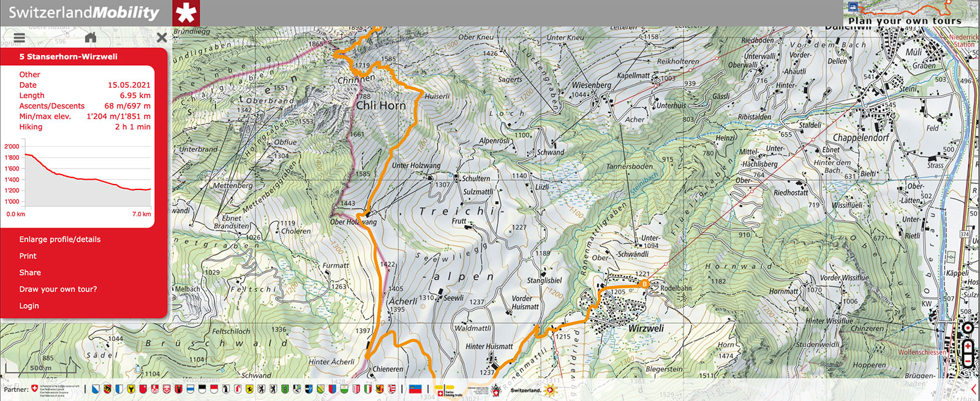The width and height of the screenshot is (980, 401).
Task: Close the Stanserhorn-Wirzweli tour panel
Action: (x=162, y=37)
